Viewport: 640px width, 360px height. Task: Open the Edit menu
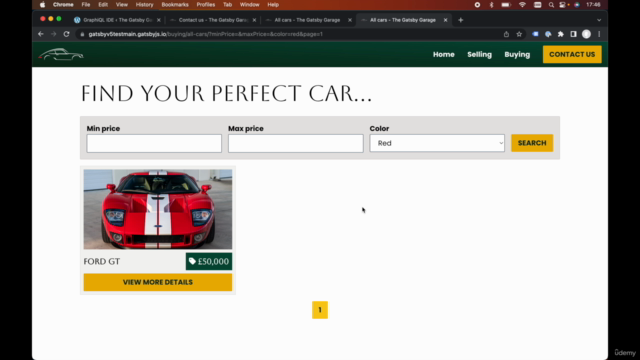pos(103,5)
